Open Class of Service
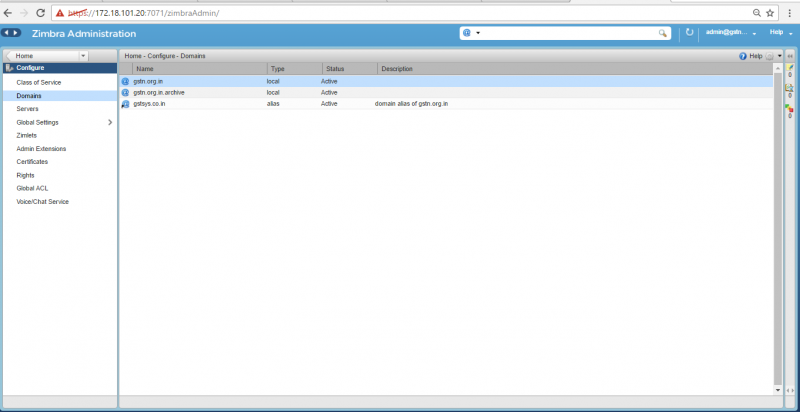This screenshot has height=412, width=800. pyautogui.click(x=39, y=83)
